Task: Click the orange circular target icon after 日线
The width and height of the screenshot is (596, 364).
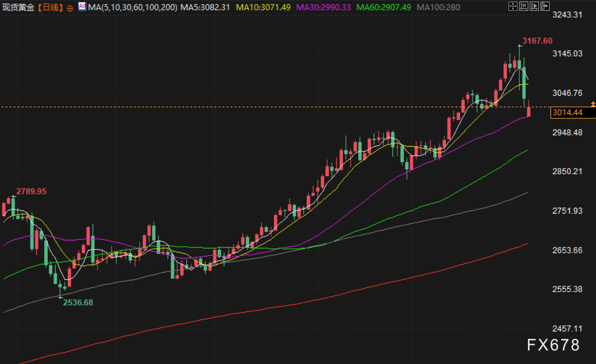Action: (70, 7)
